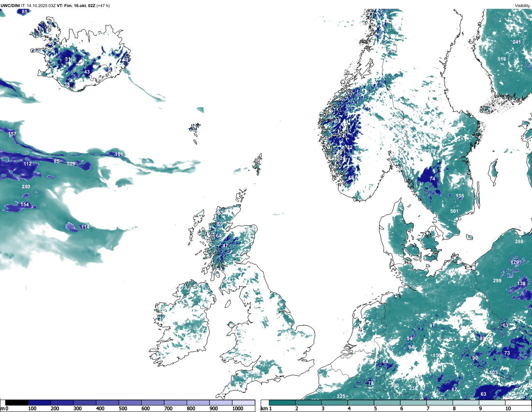Click visibility value '26' over southwest England
532x412 pixels.
coord(242,383)
